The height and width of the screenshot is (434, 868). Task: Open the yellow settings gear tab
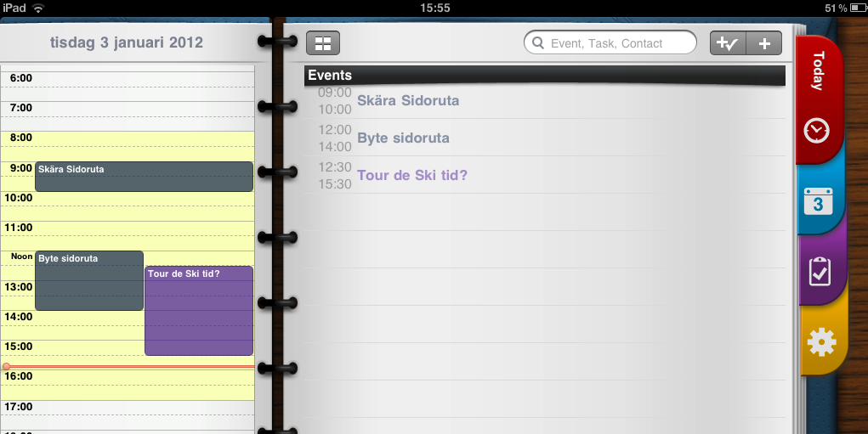pos(821,341)
